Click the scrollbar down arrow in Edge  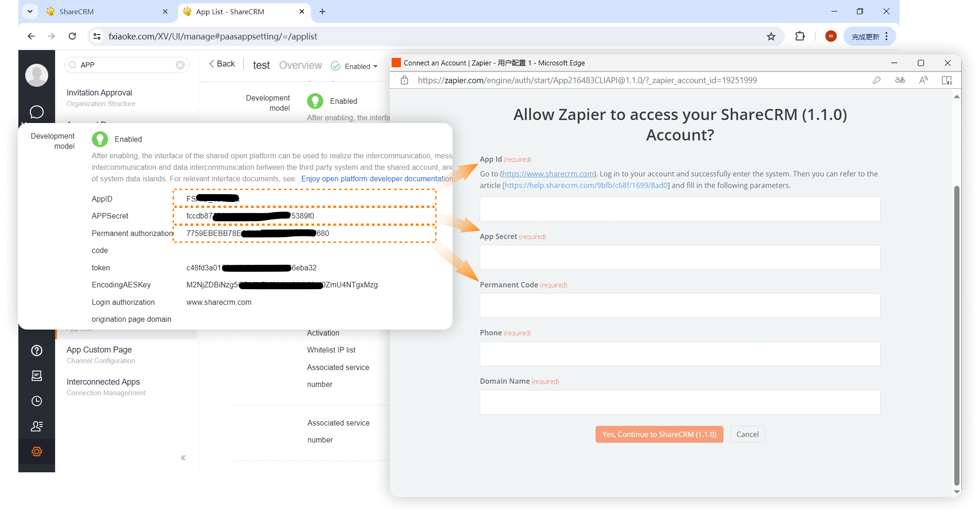pyautogui.click(x=957, y=492)
